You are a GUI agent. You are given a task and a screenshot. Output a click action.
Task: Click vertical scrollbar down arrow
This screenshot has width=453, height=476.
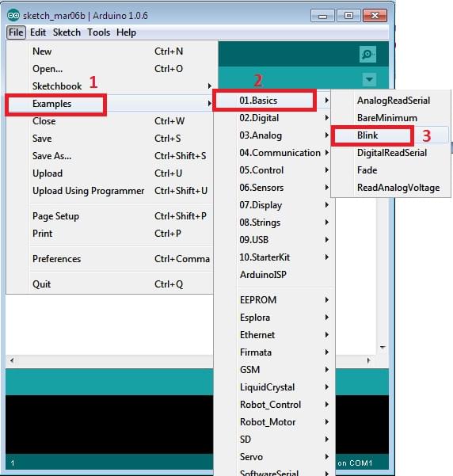pos(383,347)
